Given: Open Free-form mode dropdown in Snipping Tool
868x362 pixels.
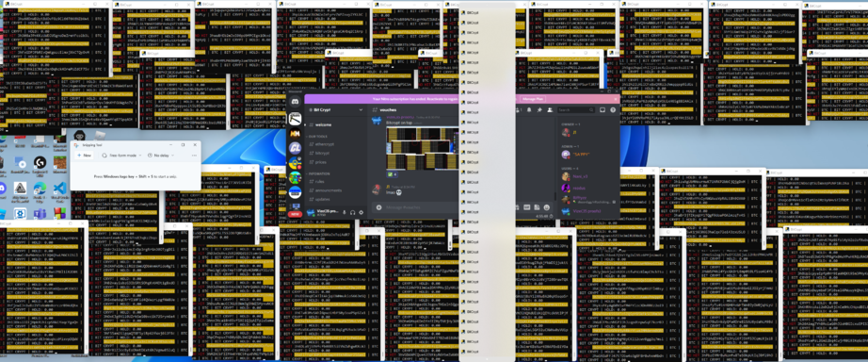Looking at the screenshot, I should 121,156.
